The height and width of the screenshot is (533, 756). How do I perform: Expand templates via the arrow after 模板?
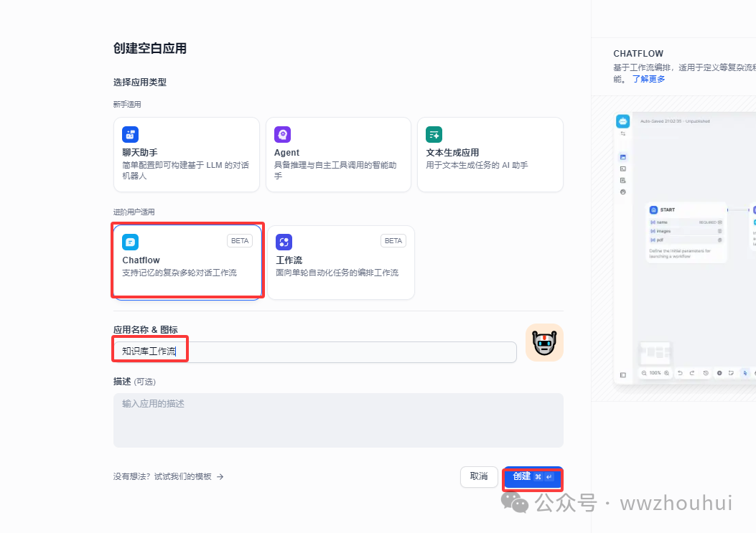[220, 476]
